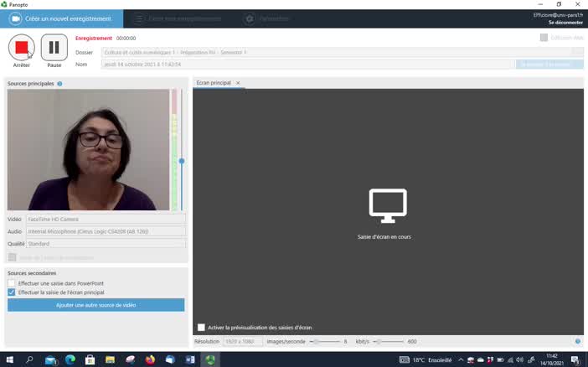This screenshot has width=588, height=367.
Task: Uncheck the main screen capture option
Action: [x=12, y=292]
